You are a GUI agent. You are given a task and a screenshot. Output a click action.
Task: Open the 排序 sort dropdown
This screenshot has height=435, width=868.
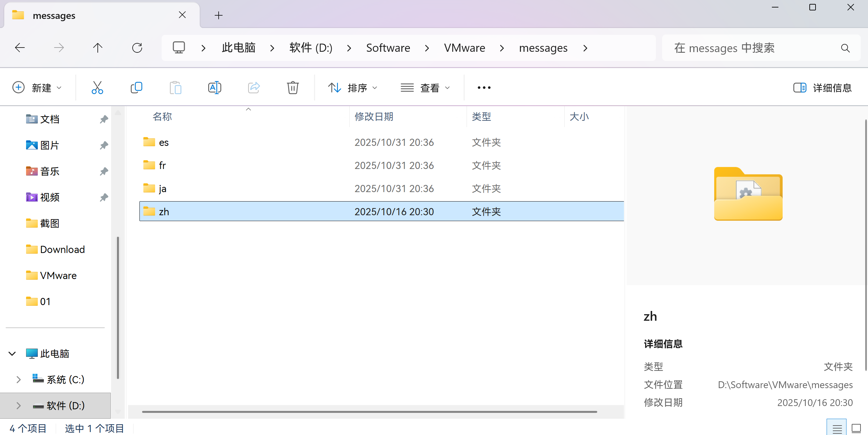click(x=353, y=88)
